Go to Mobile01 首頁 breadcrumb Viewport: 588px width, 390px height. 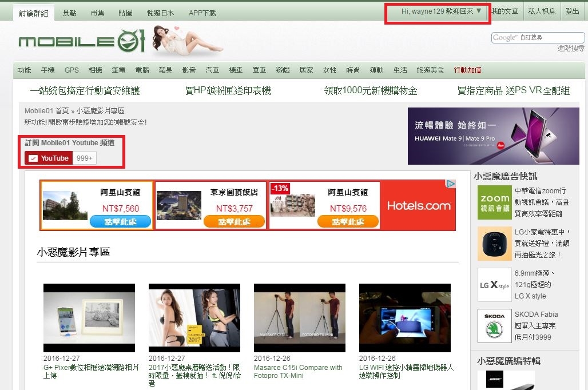46,111
